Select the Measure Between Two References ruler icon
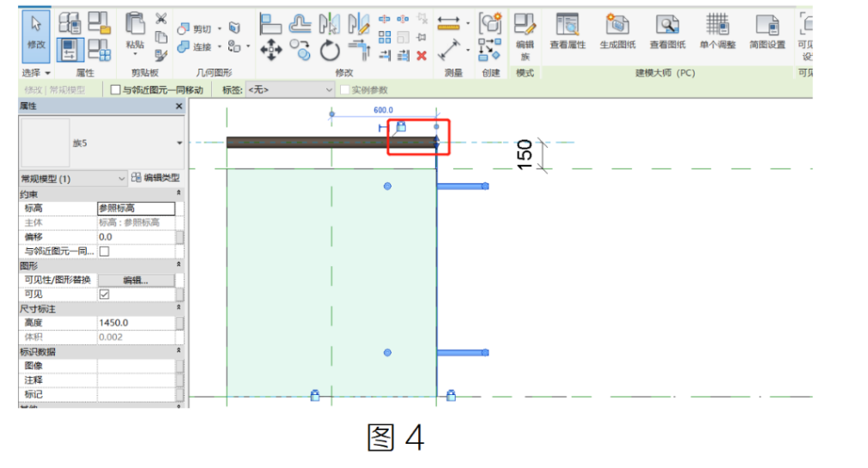Viewport: 868px width, 468px height. point(448,22)
